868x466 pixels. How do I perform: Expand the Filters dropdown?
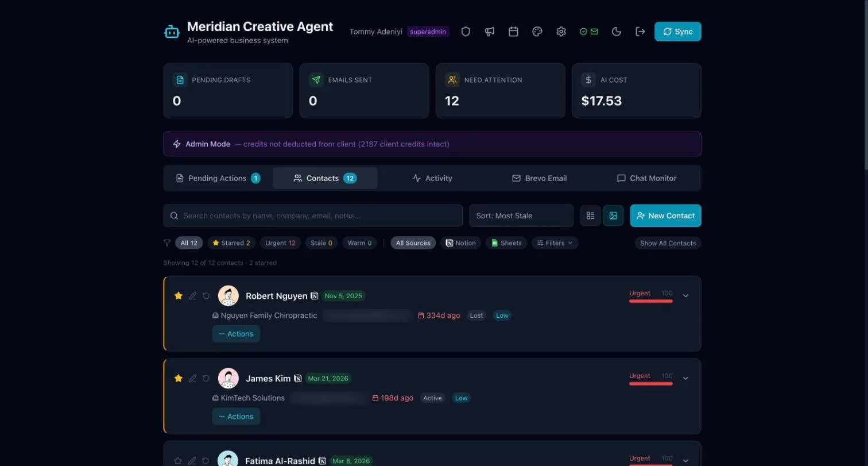(555, 243)
